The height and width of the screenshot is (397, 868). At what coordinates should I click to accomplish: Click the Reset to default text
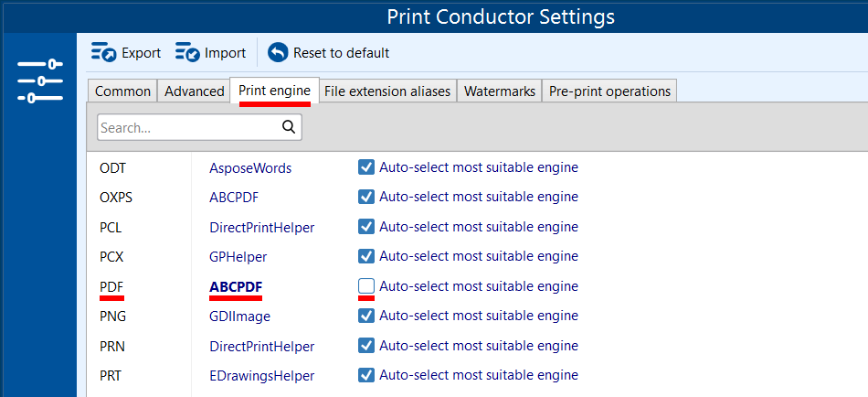coord(341,53)
